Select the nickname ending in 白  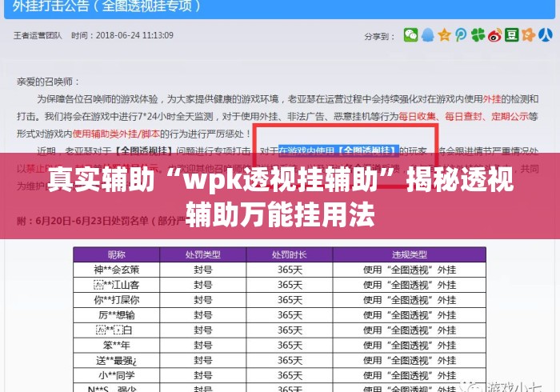pos(114,330)
